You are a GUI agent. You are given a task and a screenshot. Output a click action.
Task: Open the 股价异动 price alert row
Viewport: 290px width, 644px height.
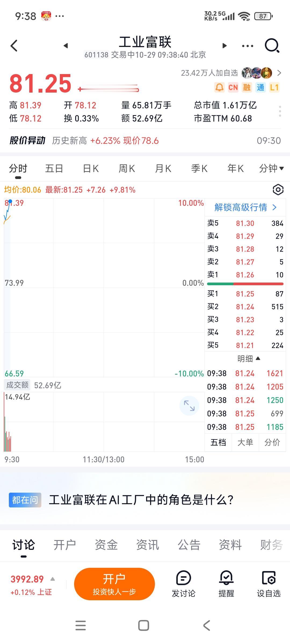pyautogui.click(x=145, y=141)
